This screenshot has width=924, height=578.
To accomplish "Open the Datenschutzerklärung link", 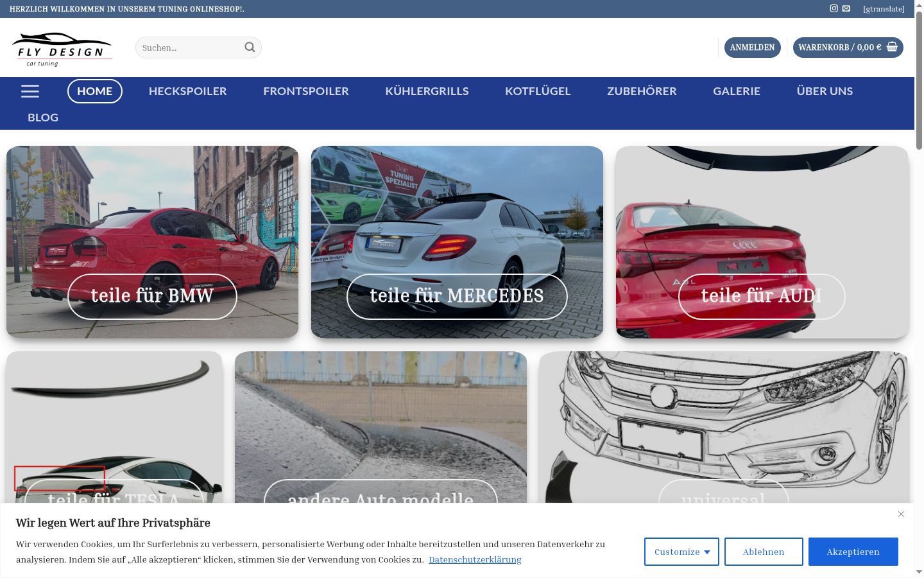I will [475, 559].
